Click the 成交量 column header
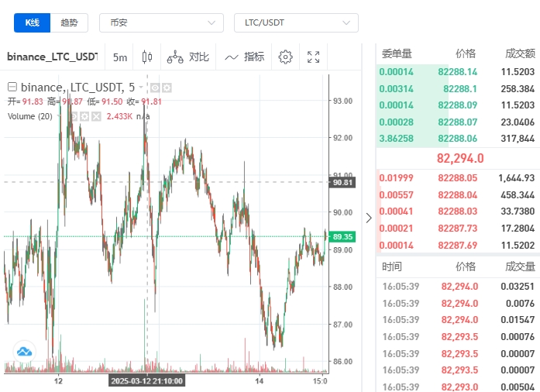This screenshot has width=540, height=392. pyautogui.click(x=520, y=266)
